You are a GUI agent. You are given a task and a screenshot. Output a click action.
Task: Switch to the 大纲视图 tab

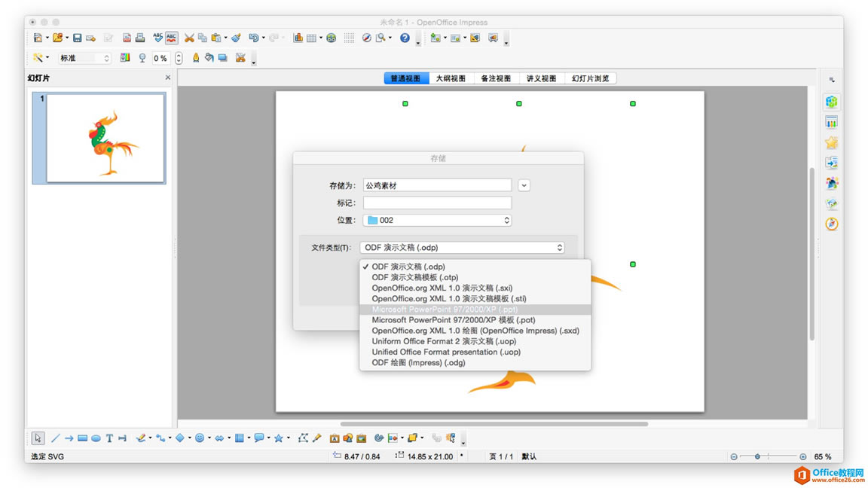[452, 78]
